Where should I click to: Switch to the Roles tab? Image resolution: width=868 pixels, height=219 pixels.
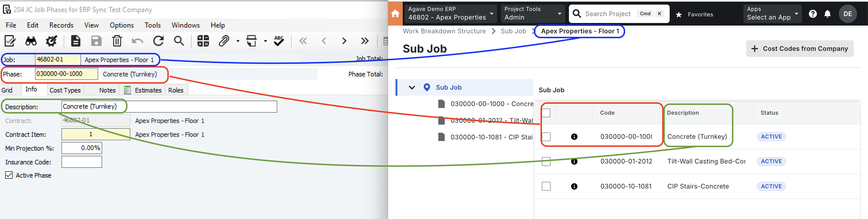click(176, 90)
